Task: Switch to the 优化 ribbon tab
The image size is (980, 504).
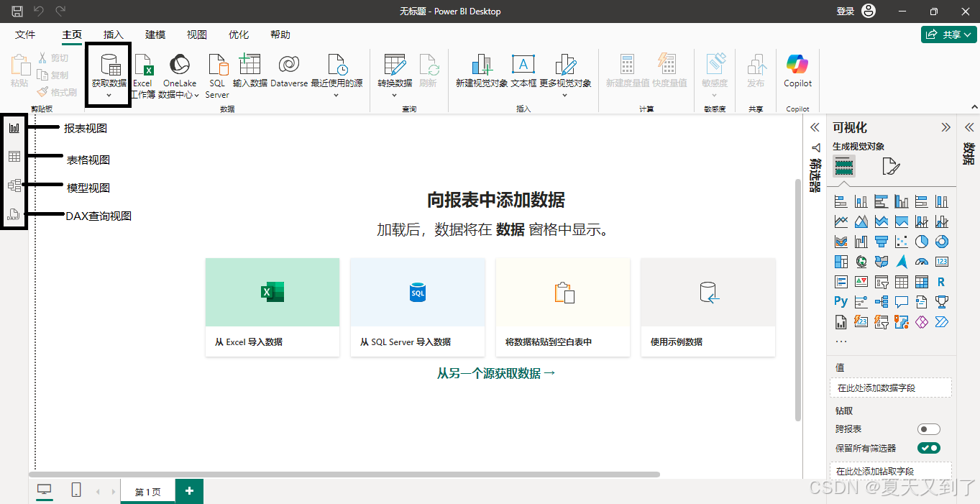Action: (239, 35)
